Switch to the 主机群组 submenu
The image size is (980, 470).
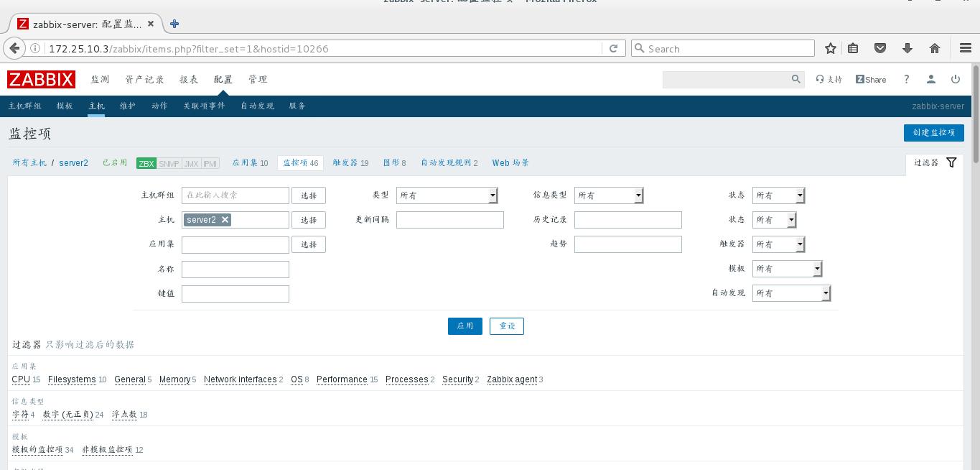(24, 106)
